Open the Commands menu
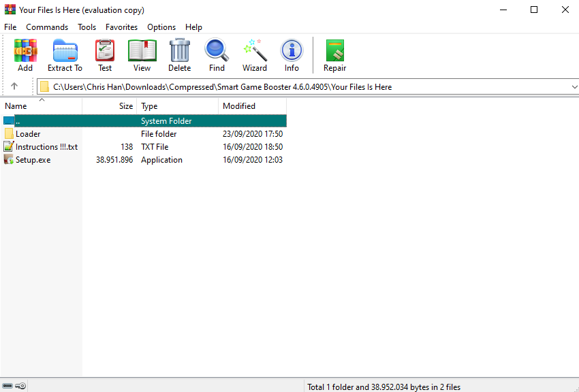 [x=47, y=27]
